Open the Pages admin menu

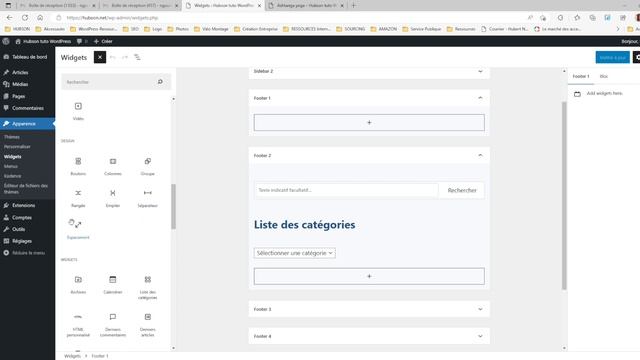pyautogui.click(x=27, y=96)
